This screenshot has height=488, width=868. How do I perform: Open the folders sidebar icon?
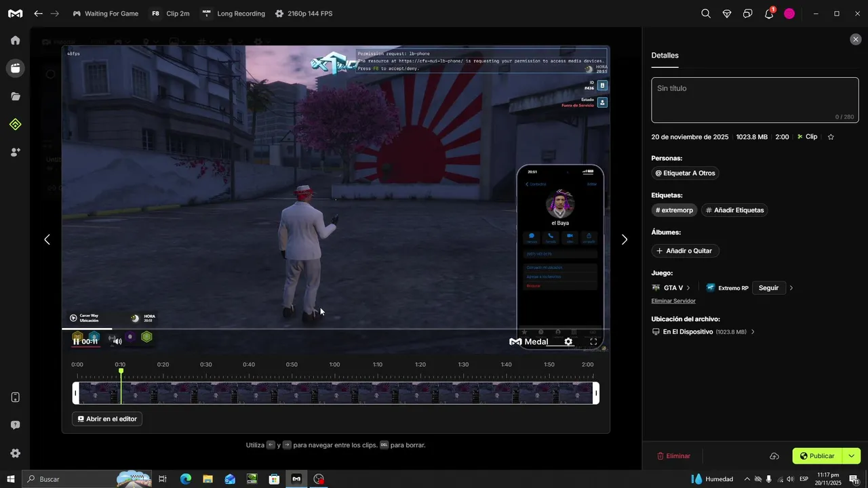tap(15, 96)
